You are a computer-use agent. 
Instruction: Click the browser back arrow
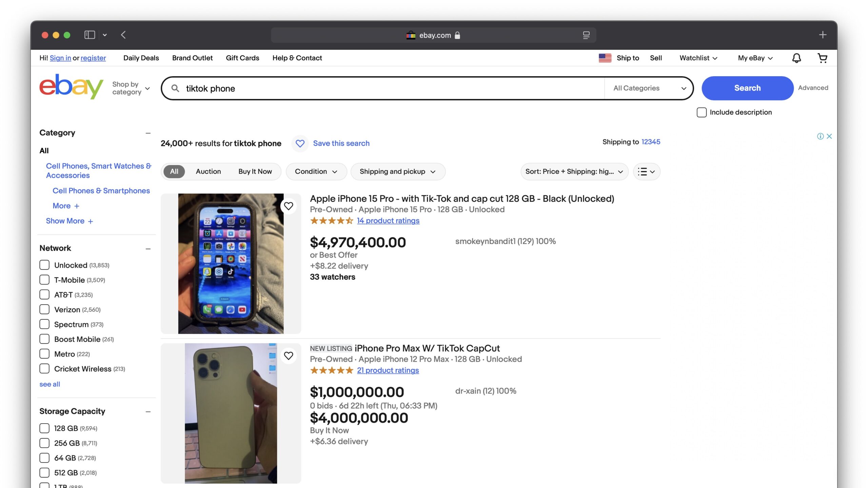point(123,35)
